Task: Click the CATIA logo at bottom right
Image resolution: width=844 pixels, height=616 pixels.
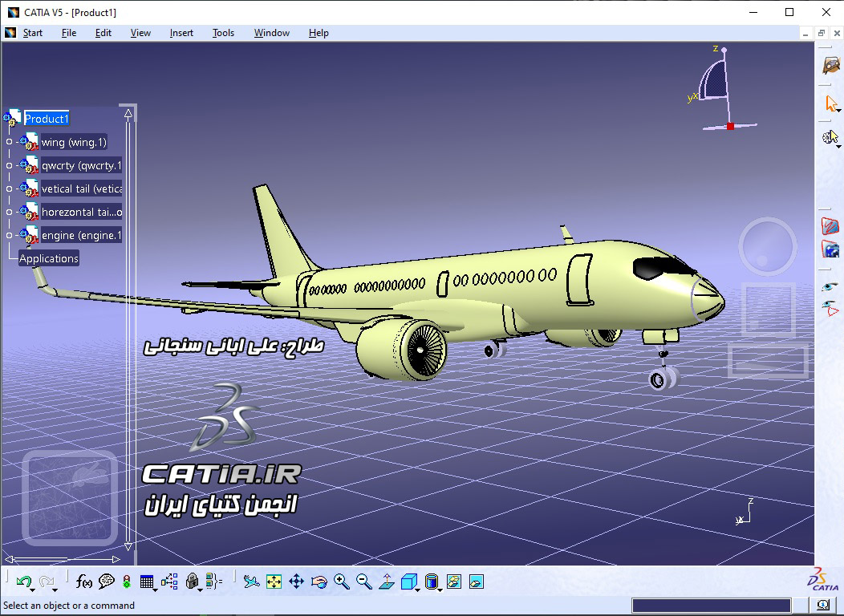Action: coord(824,579)
